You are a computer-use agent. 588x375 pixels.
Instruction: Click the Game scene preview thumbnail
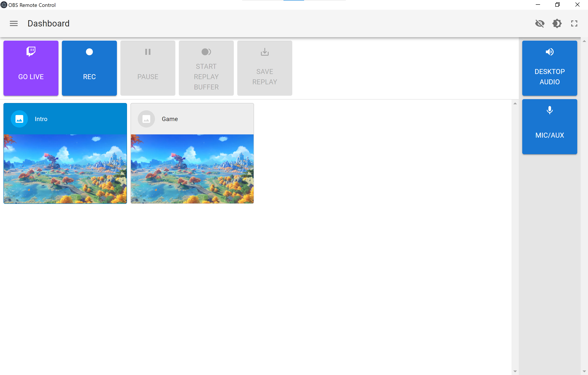tap(192, 169)
